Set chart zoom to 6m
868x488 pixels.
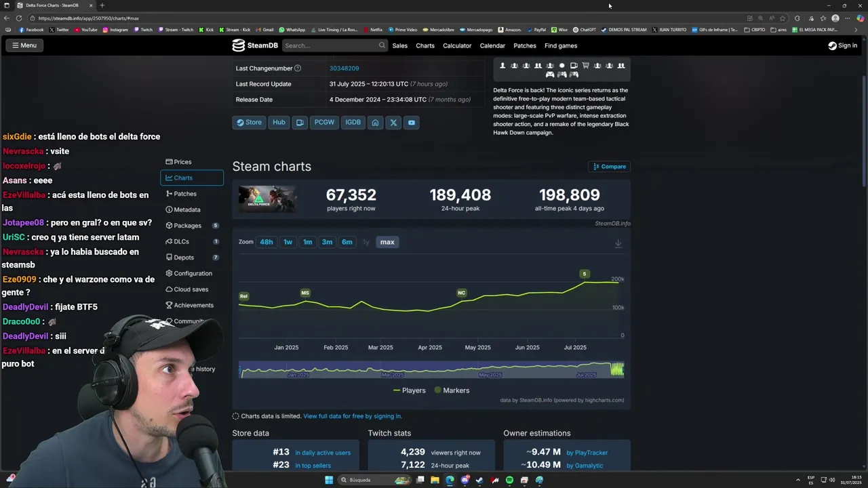(x=347, y=242)
